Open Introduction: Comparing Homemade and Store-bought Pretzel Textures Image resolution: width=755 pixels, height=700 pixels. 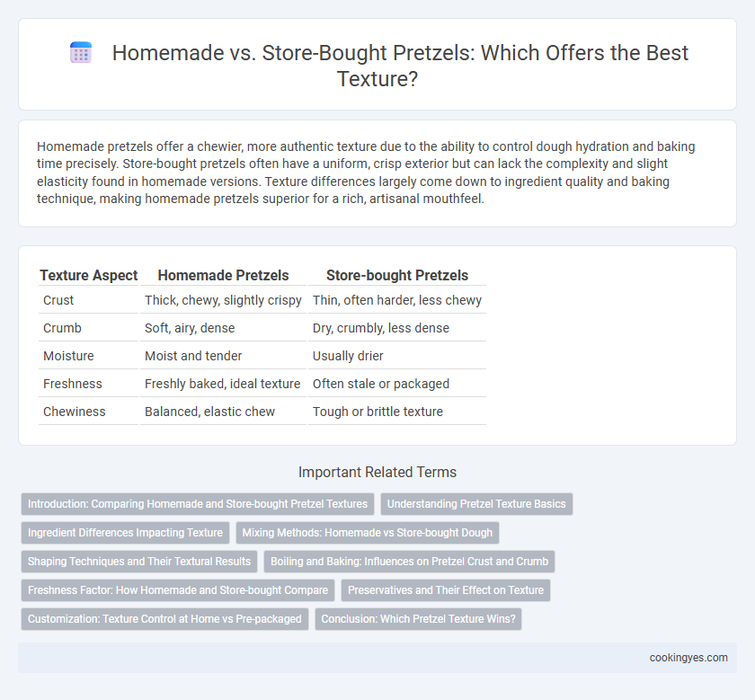pyautogui.click(x=198, y=504)
